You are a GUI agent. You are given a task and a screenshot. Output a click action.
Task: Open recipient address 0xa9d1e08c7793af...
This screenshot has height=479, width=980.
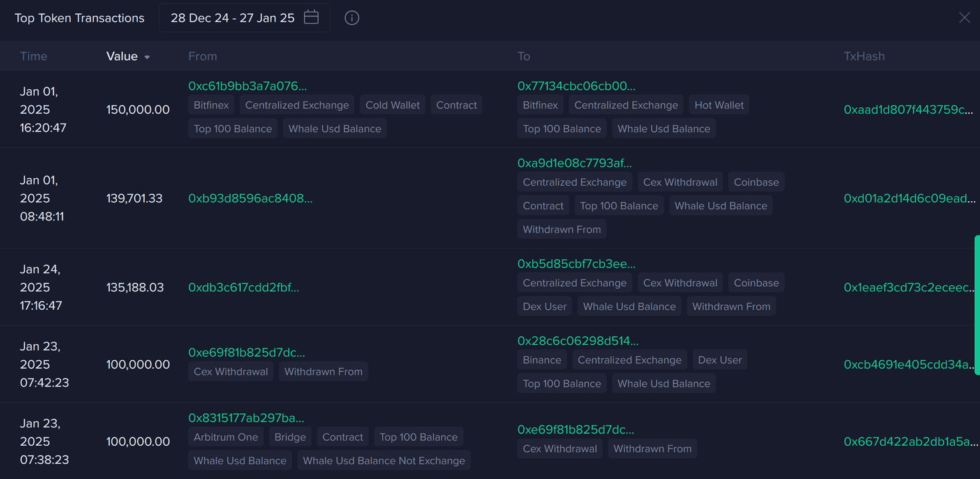click(574, 163)
